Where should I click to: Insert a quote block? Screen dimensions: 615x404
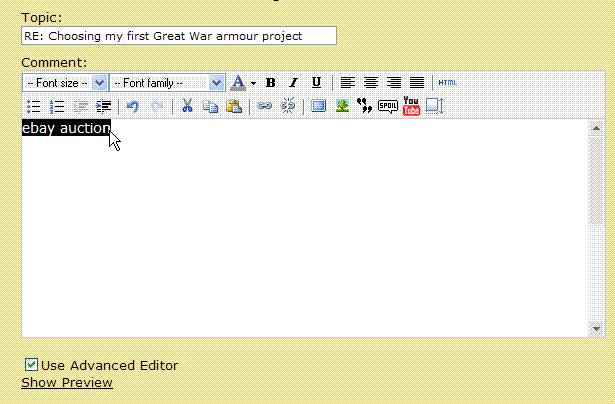pyautogui.click(x=365, y=106)
